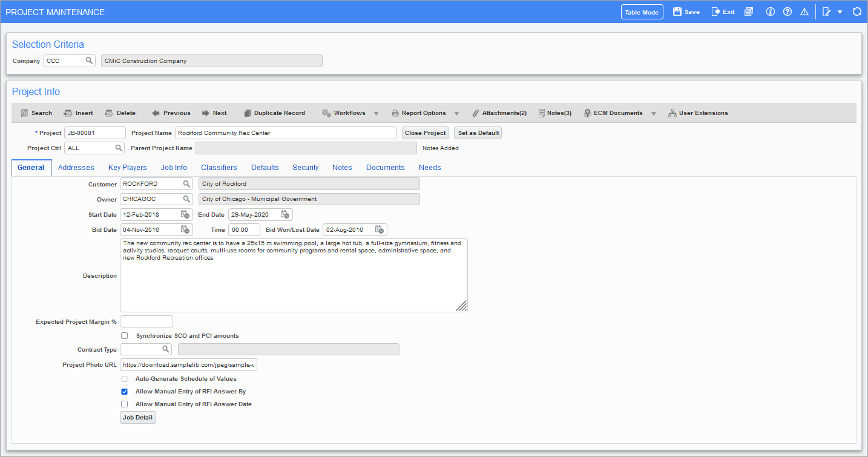Open help with the question mark icon

tap(787, 12)
